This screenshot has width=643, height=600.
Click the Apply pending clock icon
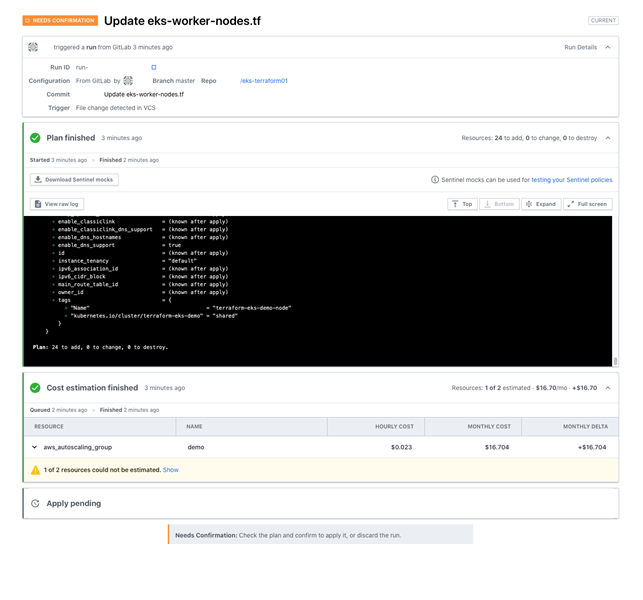click(x=35, y=503)
